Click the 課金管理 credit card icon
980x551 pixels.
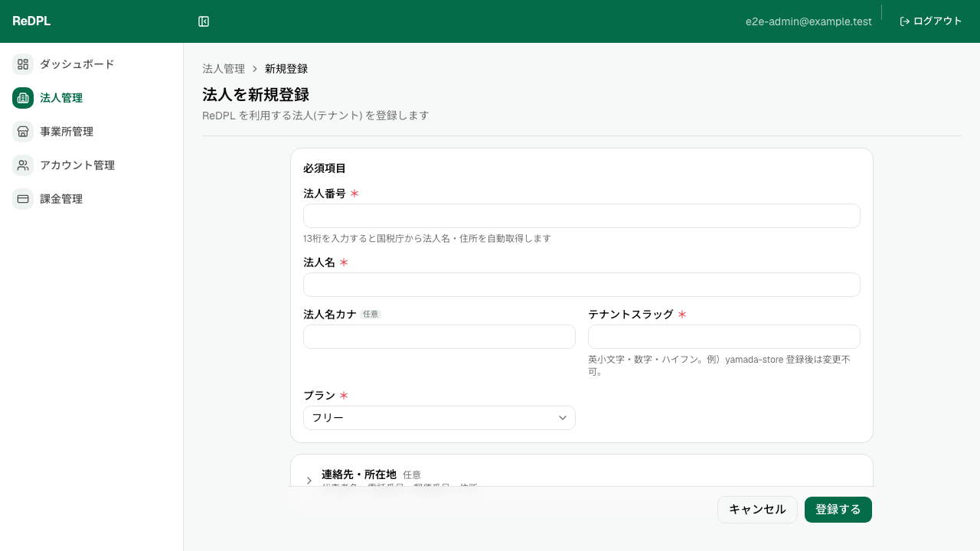(x=23, y=199)
